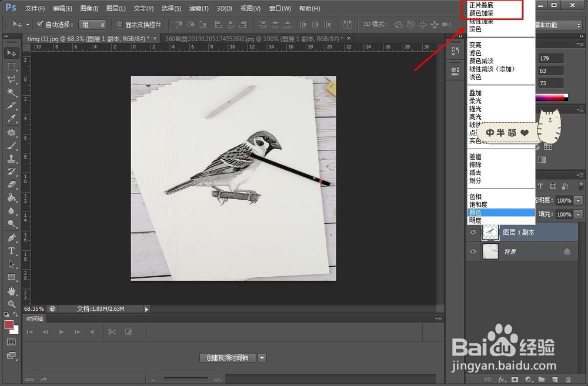Click the timeline scissors split button
The image size is (588, 386).
click(112, 332)
